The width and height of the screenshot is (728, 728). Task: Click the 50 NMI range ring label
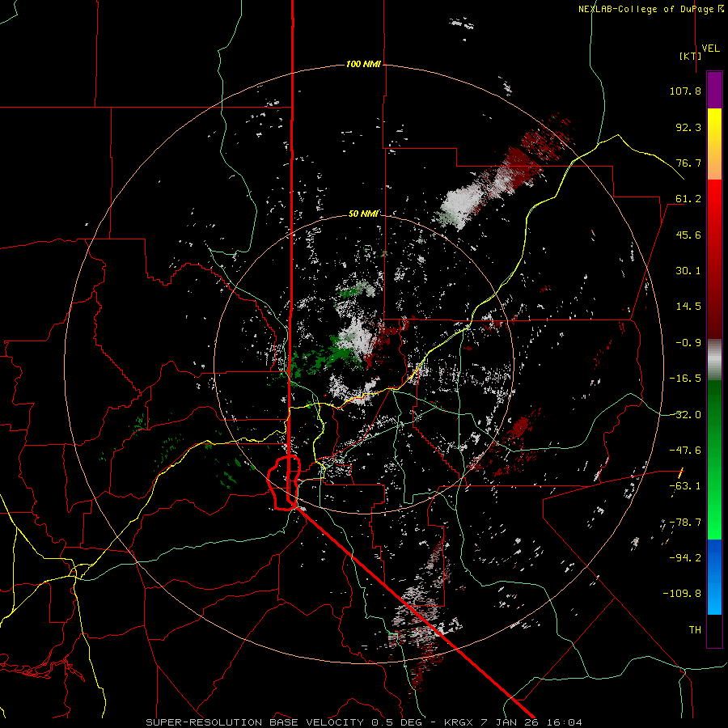363,214
